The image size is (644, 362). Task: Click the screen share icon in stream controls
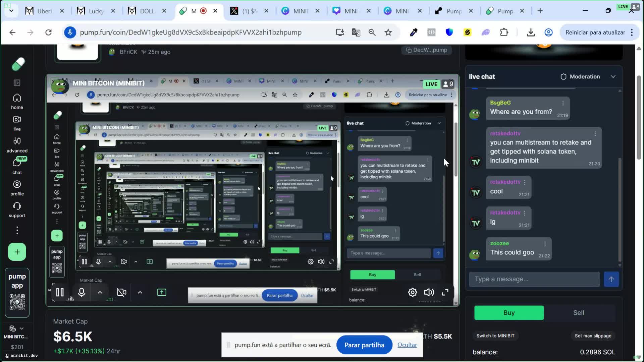(161, 292)
